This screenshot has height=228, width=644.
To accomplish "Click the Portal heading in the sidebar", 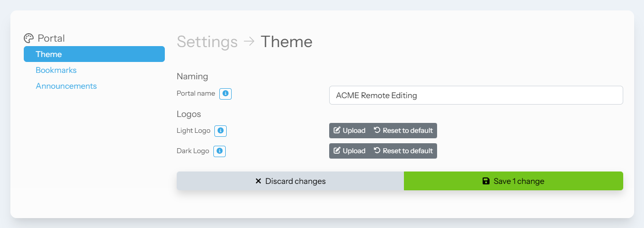I will point(51,38).
